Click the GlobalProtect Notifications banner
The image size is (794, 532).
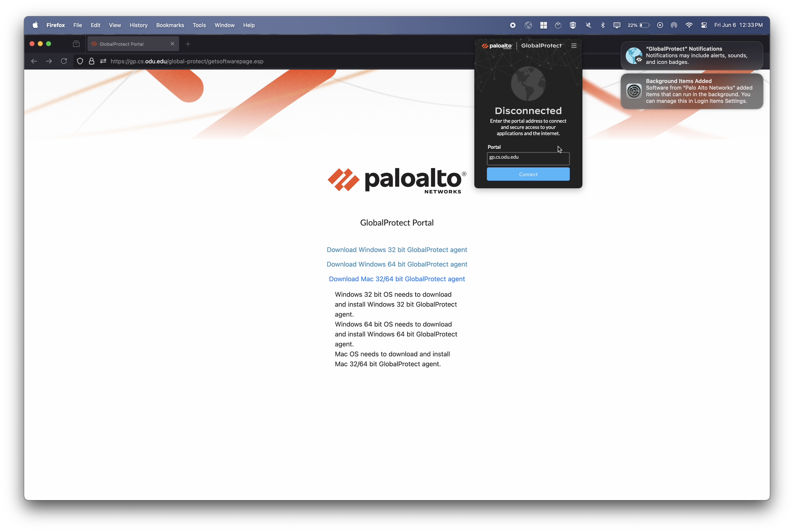(692, 55)
